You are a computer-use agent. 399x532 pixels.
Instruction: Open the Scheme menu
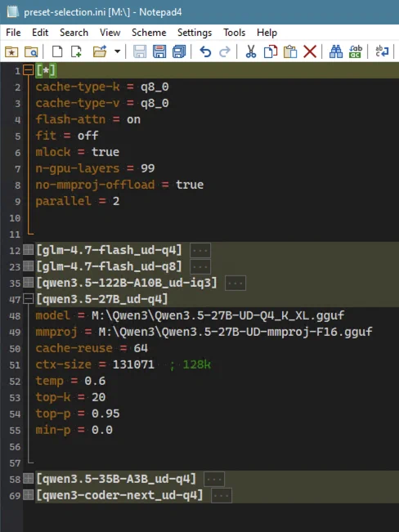pos(149,33)
